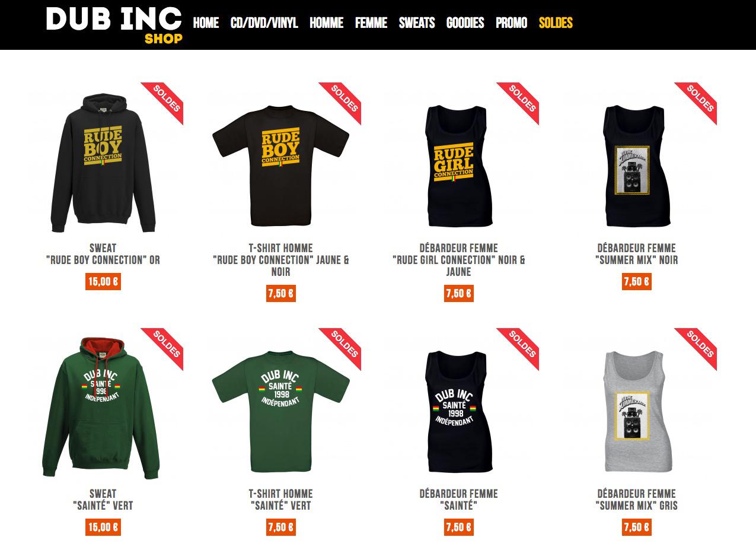Select the FEMME menu item
Image resolution: width=756 pixels, height=553 pixels.
371,23
